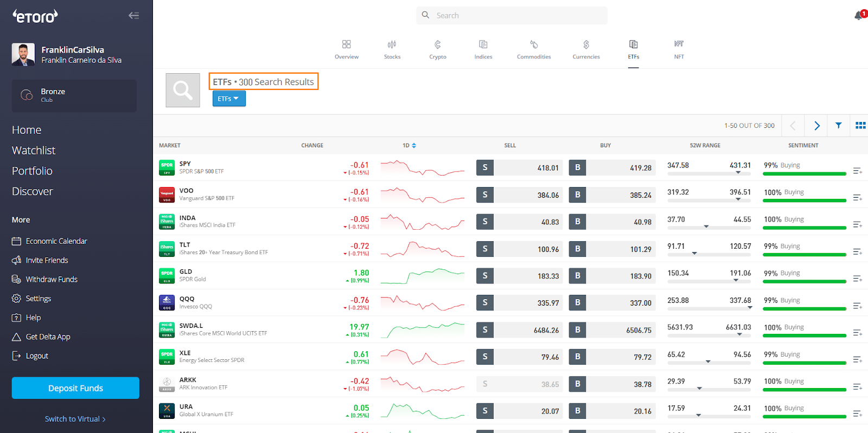Add TLT to watchlist via list icon

tap(858, 251)
